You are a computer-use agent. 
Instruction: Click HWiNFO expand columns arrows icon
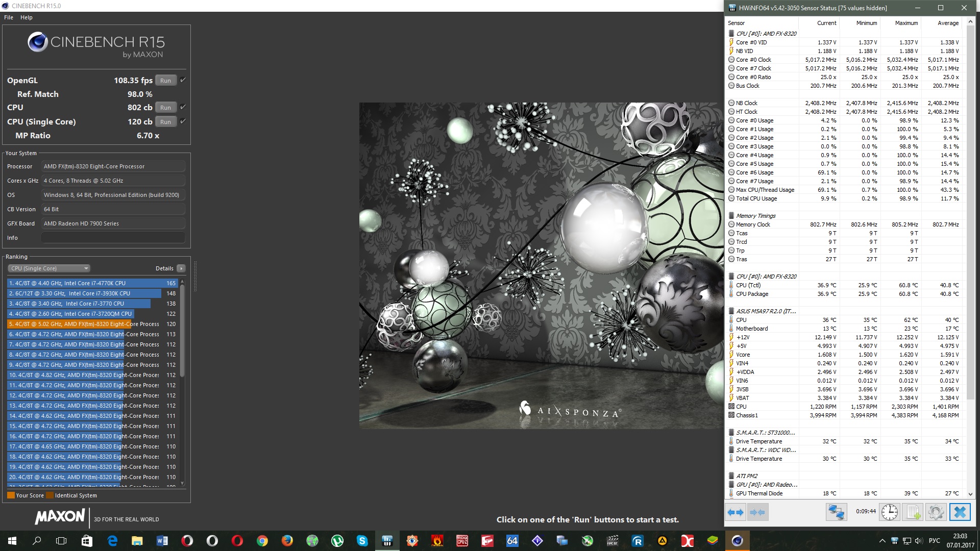[736, 512]
